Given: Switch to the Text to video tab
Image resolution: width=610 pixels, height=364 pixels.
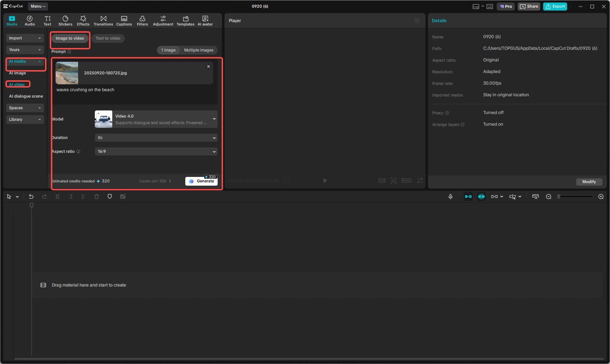Looking at the screenshot, I should (108, 38).
